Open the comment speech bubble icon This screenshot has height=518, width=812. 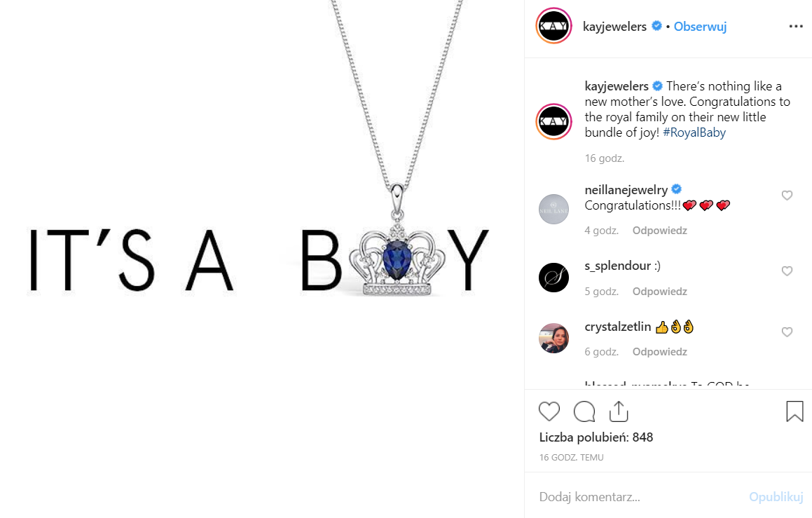coord(584,411)
